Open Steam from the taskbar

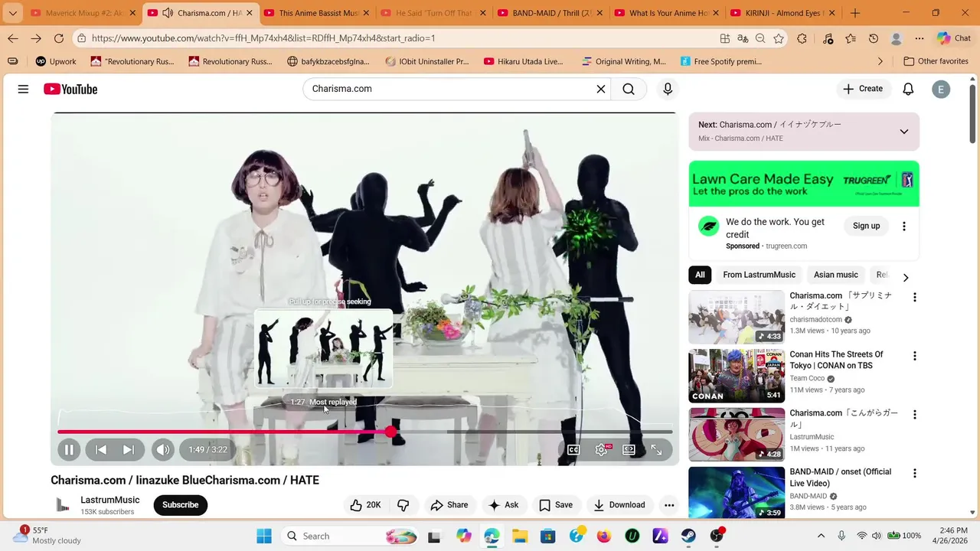point(688,536)
